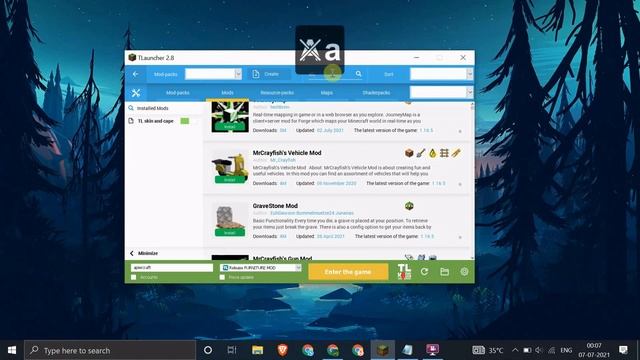640x360 pixels.
Task: Go back with the arrow icon
Action: click(136, 74)
